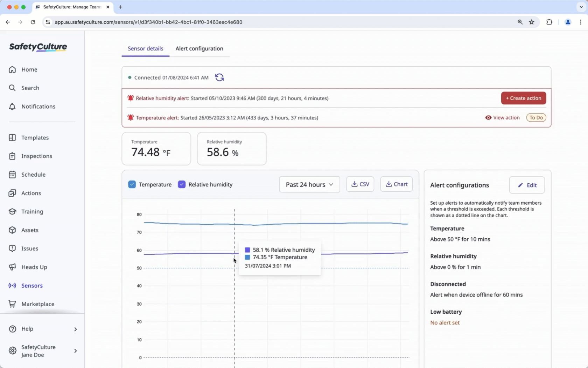Click the Assets cube icon
The image size is (588, 368).
tap(12, 230)
